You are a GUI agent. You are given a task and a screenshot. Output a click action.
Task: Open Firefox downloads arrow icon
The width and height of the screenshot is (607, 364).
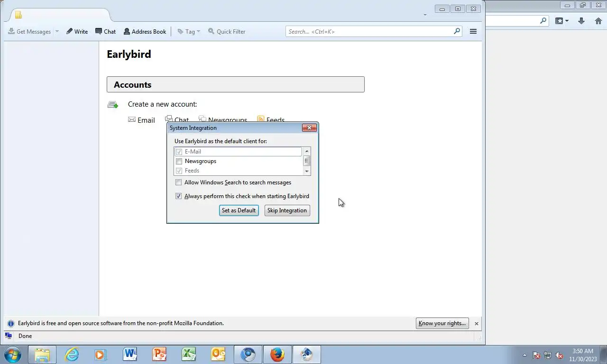pos(581,21)
